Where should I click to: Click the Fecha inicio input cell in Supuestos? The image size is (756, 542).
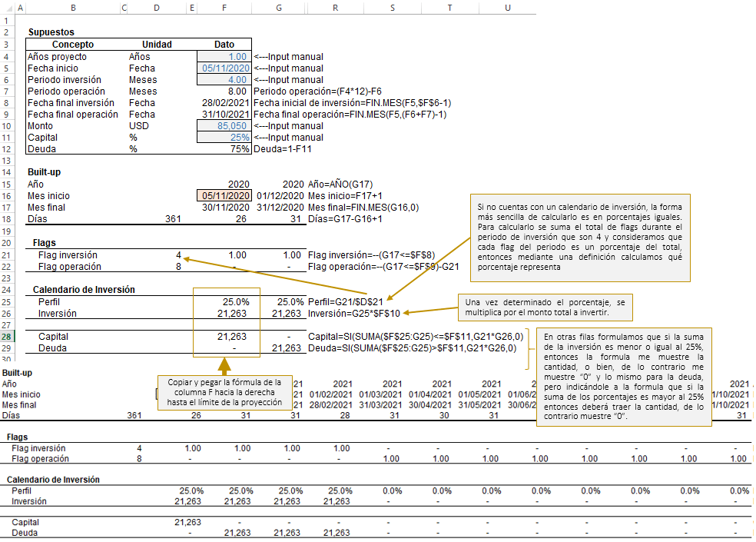[224, 68]
